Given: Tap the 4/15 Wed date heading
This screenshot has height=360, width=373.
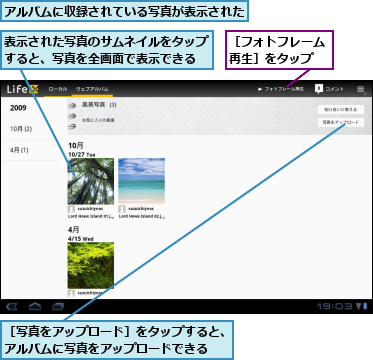Looking at the screenshot, I should pyautogui.click(x=81, y=239).
